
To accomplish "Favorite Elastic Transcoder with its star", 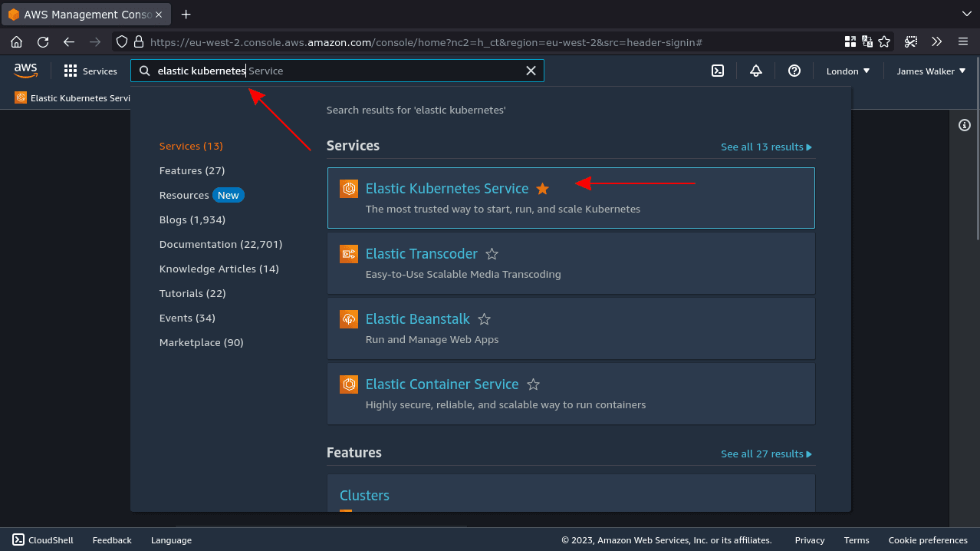I will point(492,254).
